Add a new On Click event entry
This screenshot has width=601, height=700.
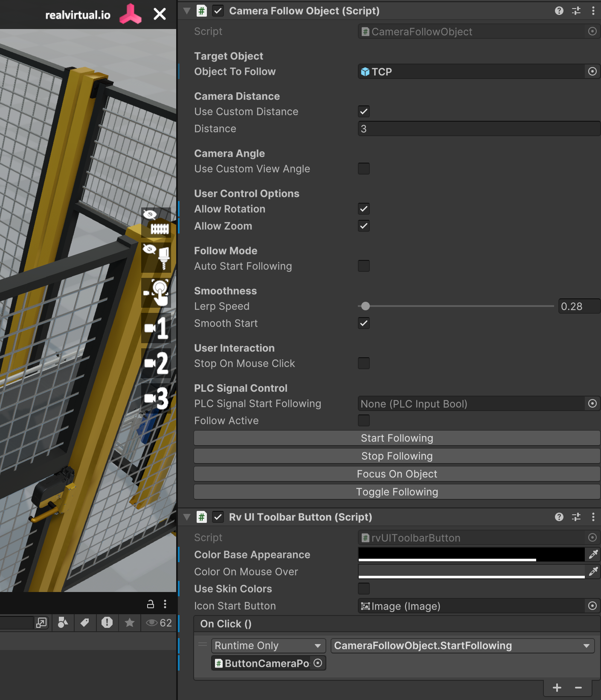pyautogui.click(x=557, y=687)
